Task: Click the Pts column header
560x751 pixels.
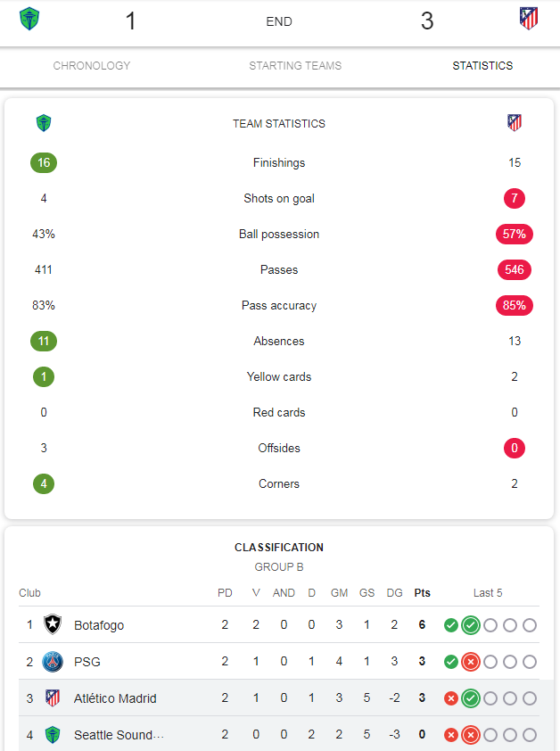Action: [422, 593]
